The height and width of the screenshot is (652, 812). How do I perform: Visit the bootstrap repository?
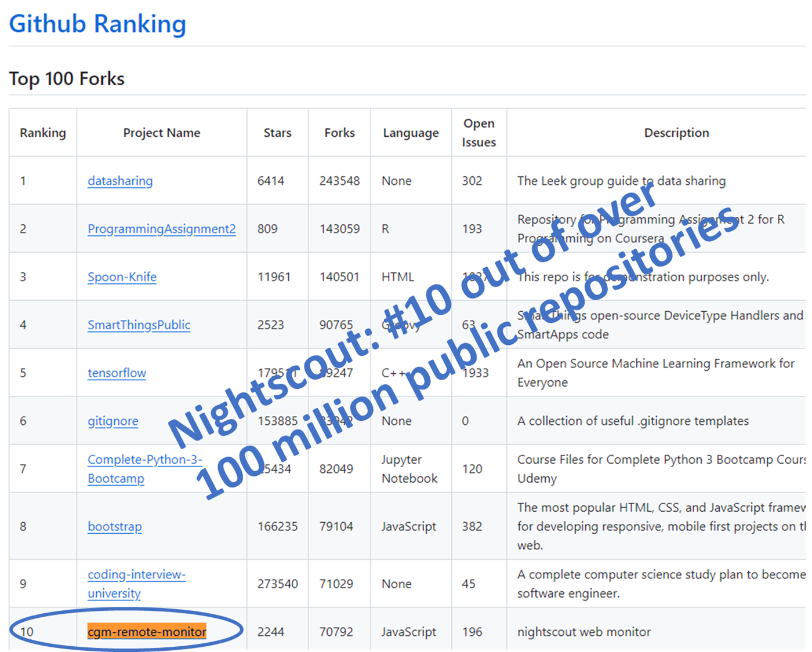(x=114, y=527)
